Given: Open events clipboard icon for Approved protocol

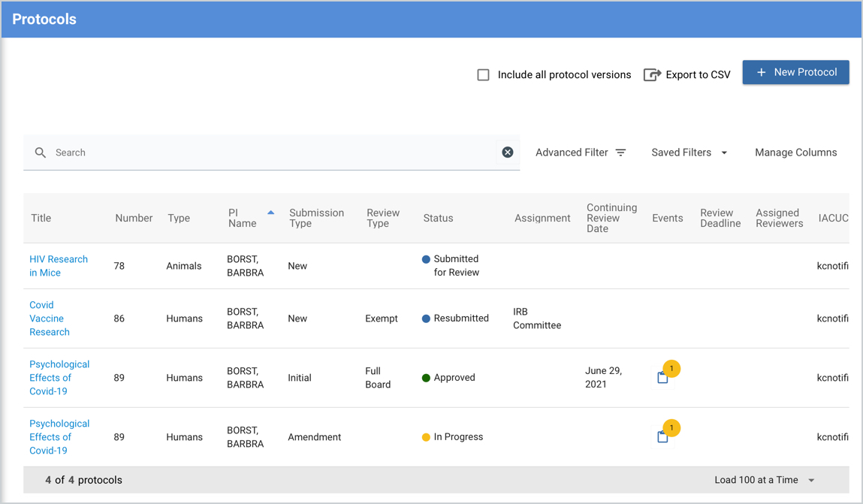Looking at the screenshot, I should point(662,378).
